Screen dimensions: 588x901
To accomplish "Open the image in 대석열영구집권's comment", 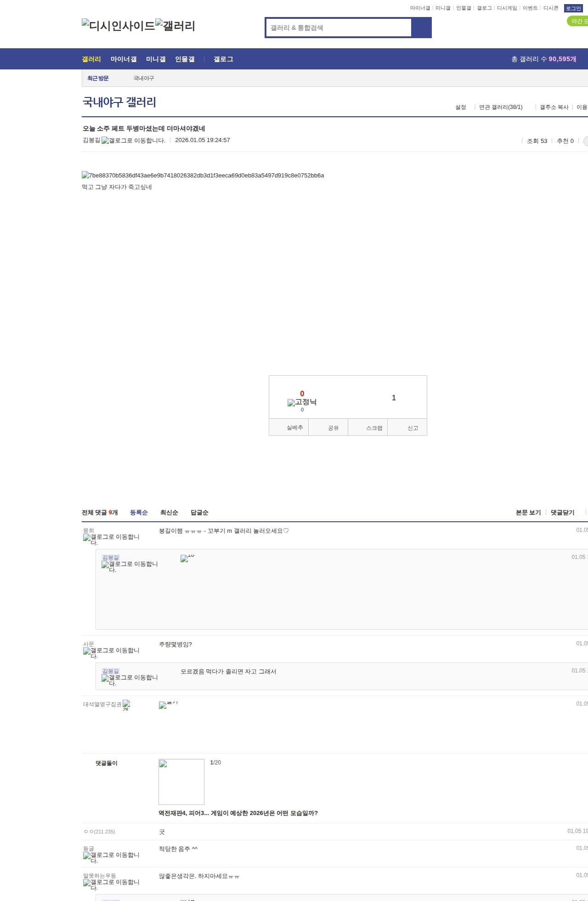I will [168, 705].
